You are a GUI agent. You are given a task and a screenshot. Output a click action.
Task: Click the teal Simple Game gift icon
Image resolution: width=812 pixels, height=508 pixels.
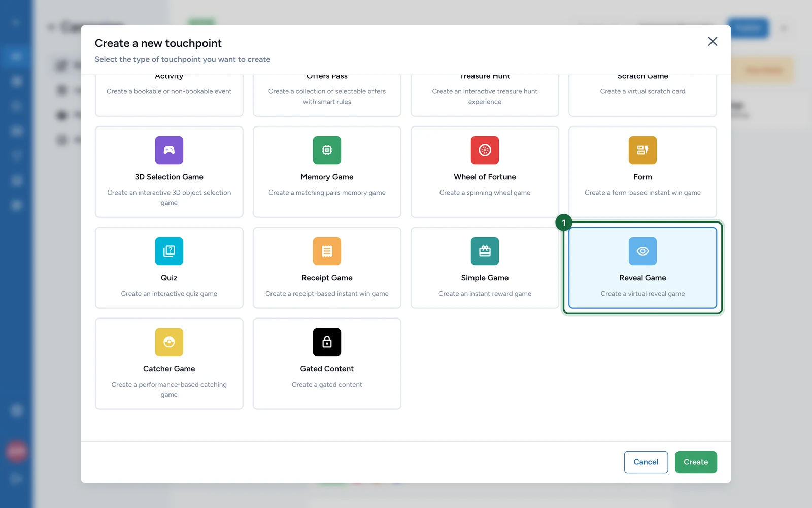coord(485,251)
